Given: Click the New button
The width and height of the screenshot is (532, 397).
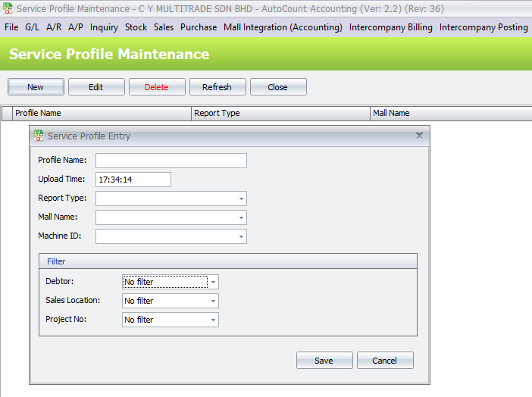Looking at the screenshot, I should (36, 87).
